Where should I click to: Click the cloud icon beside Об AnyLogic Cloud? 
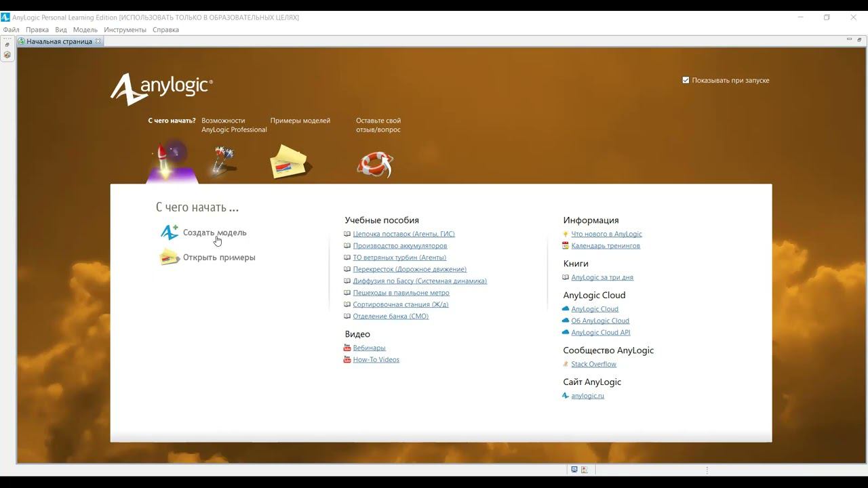coord(566,321)
